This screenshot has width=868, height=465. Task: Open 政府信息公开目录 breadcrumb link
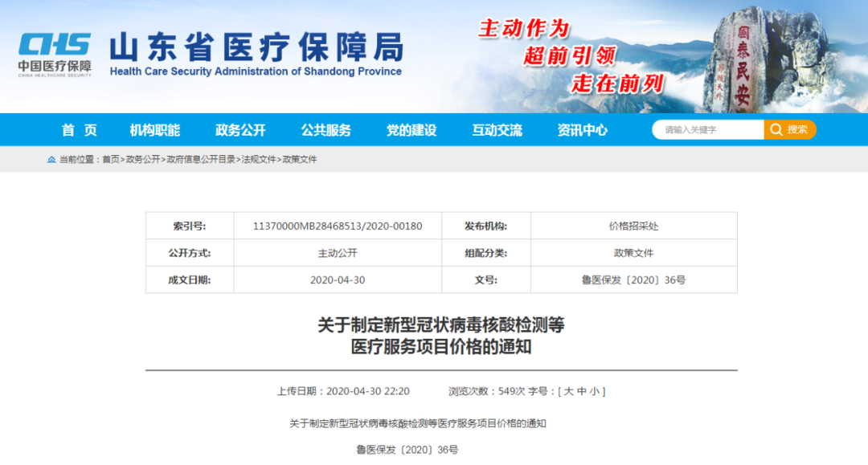coord(200,160)
